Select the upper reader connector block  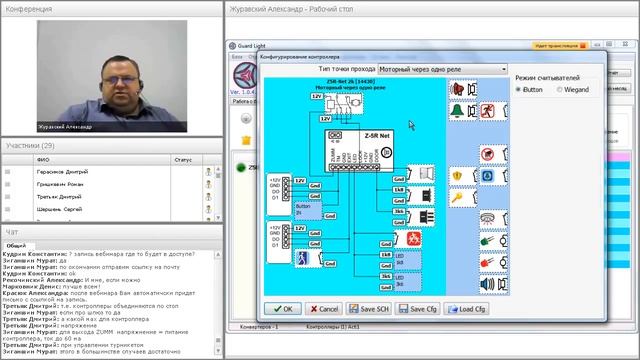279,194
